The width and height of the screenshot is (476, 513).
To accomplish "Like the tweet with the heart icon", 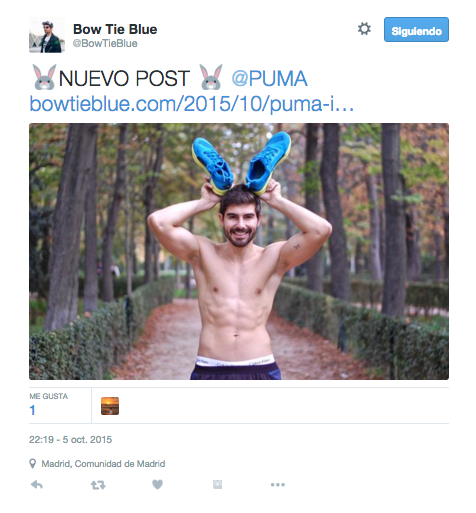I will click(157, 484).
